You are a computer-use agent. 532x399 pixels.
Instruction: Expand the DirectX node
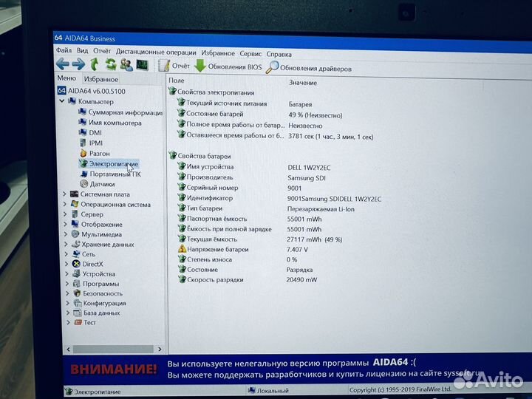coord(66,264)
